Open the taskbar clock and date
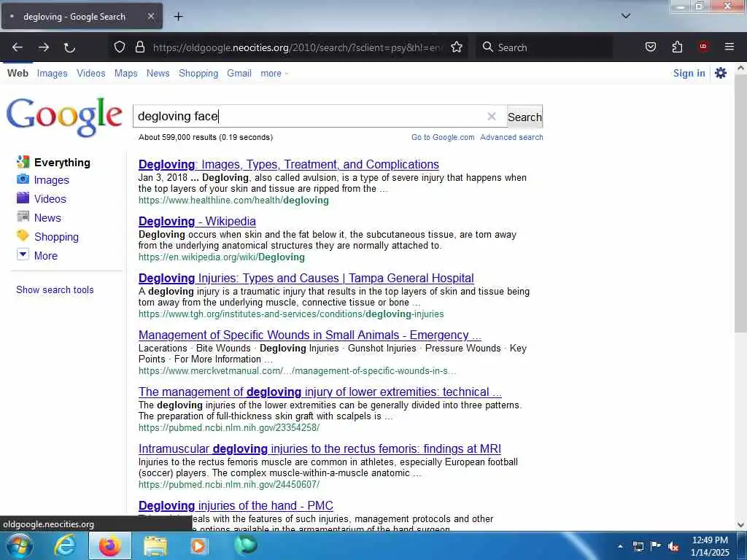This screenshot has height=560, width=747. pos(710,546)
